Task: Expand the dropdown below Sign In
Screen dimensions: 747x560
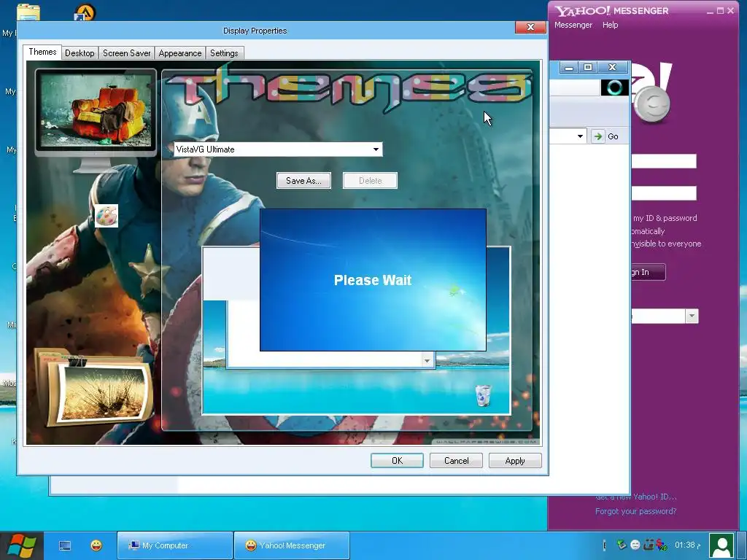Action: tap(692, 316)
